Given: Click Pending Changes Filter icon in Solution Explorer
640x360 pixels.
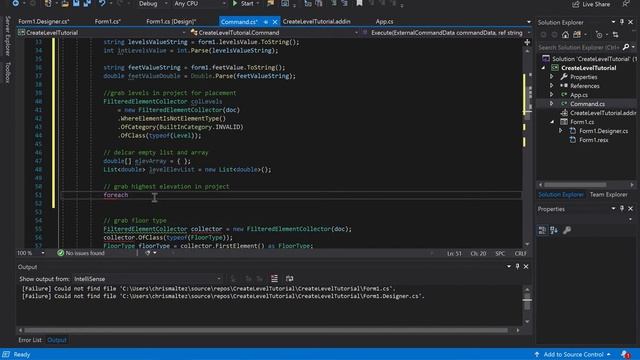Looking at the screenshot, I should pos(599,35).
